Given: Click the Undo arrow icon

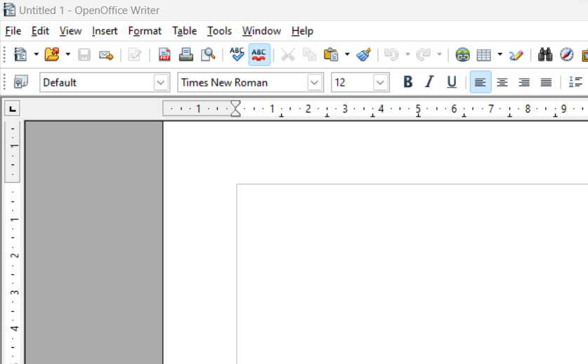Looking at the screenshot, I should pyautogui.click(x=392, y=55).
